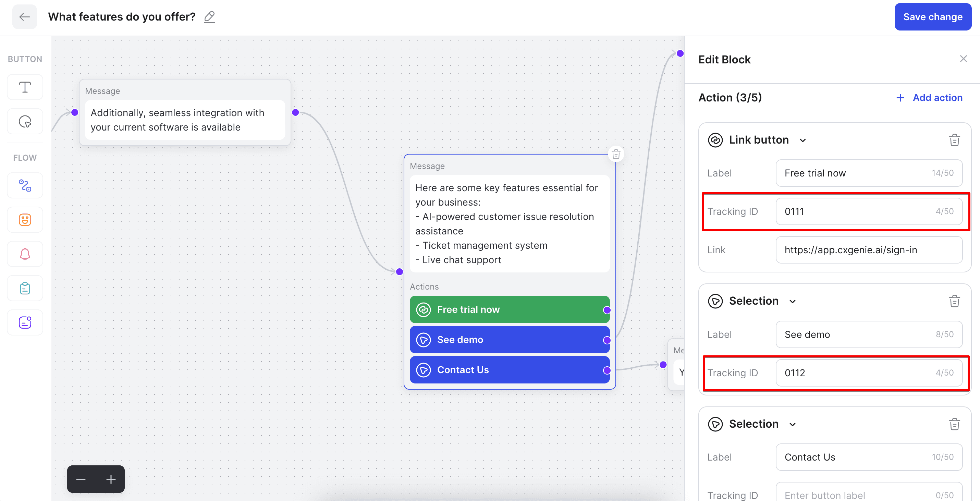
Task: Select the text block tool in sidebar
Action: click(x=25, y=87)
